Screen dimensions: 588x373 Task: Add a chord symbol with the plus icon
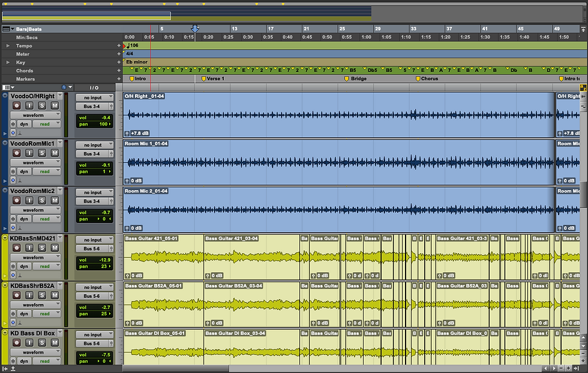click(x=119, y=71)
